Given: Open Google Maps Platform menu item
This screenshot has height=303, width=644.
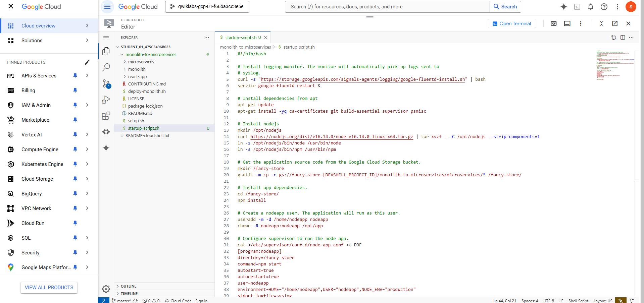Looking at the screenshot, I should click(x=46, y=267).
